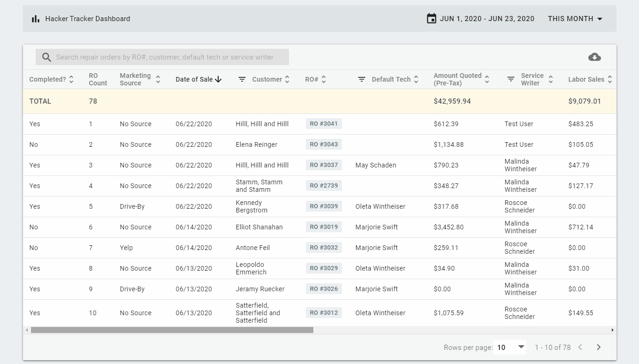Download report via cloud download icon
The height and width of the screenshot is (364, 639).
click(594, 57)
